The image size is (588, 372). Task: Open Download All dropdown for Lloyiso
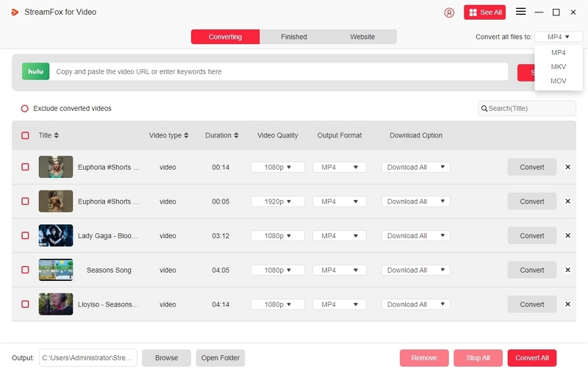coord(415,304)
